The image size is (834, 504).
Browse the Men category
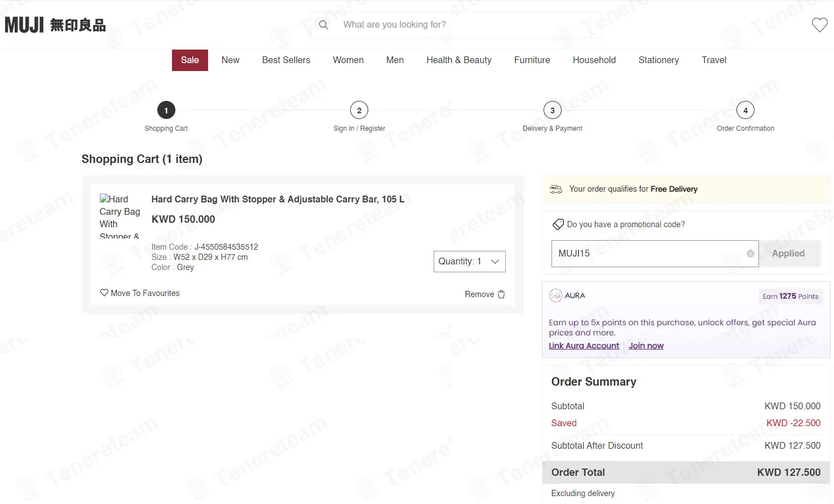coord(395,60)
